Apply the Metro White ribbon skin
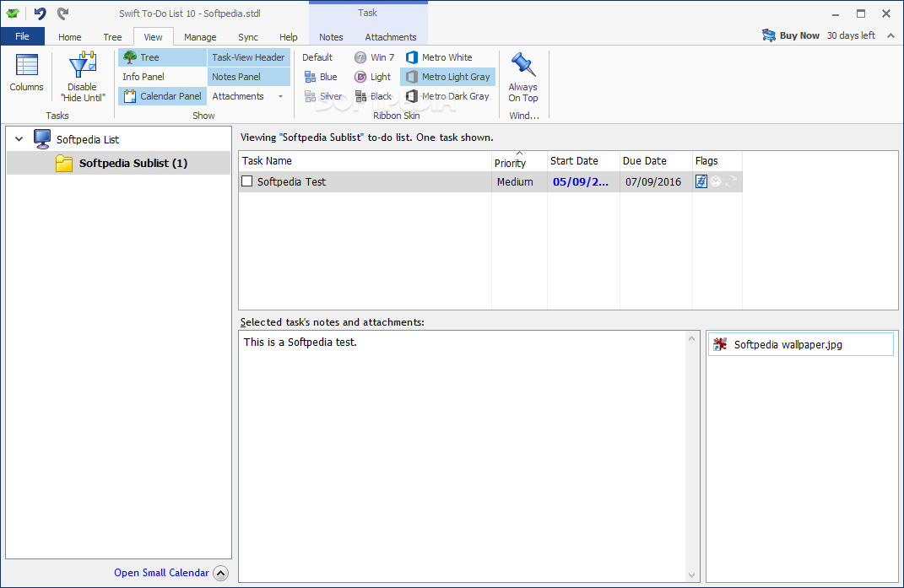Image resolution: width=904 pixels, height=588 pixels. click(x=439, y=57)
